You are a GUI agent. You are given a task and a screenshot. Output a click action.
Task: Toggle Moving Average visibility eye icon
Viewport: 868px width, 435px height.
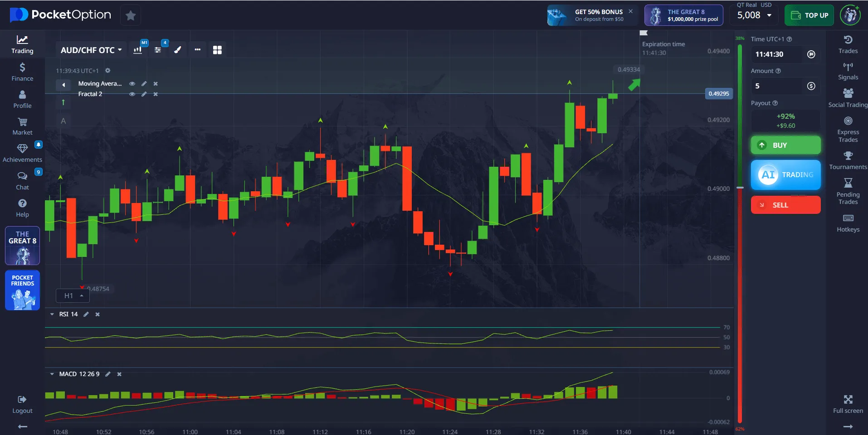coord(132,84)
